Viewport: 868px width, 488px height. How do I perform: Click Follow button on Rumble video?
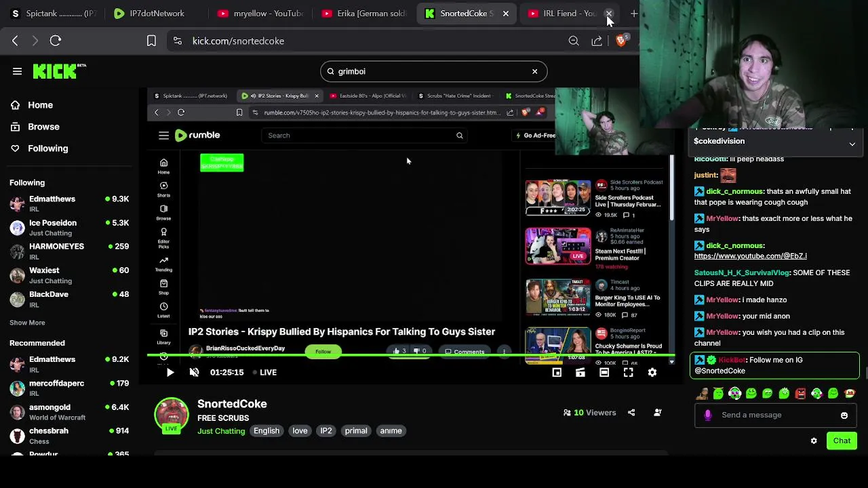(x=323, y=352)
